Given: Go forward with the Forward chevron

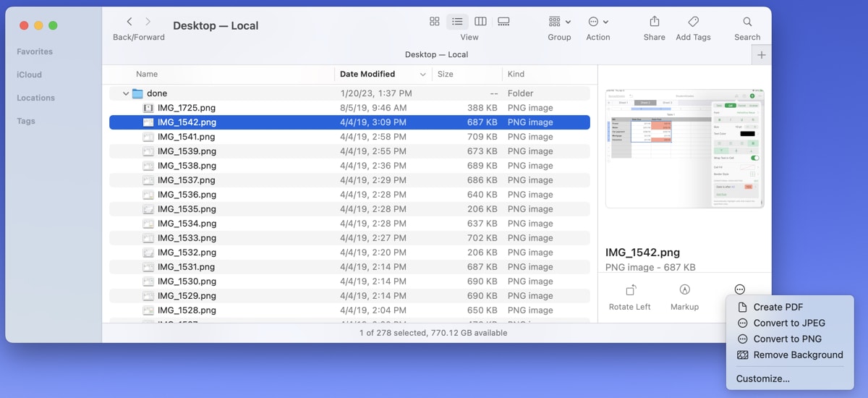Looking at the screenshot, I should (x=148, y=22).
